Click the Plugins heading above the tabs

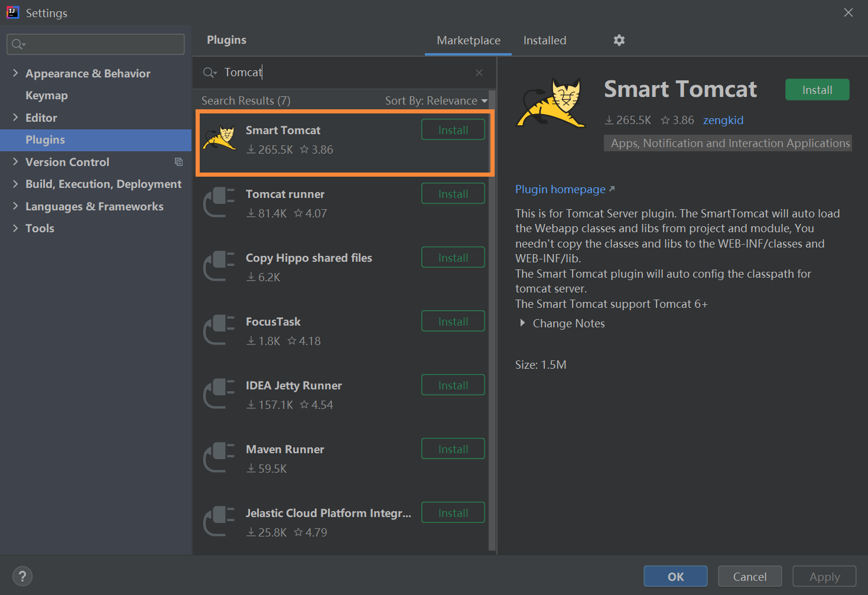[x=226, y=40]
